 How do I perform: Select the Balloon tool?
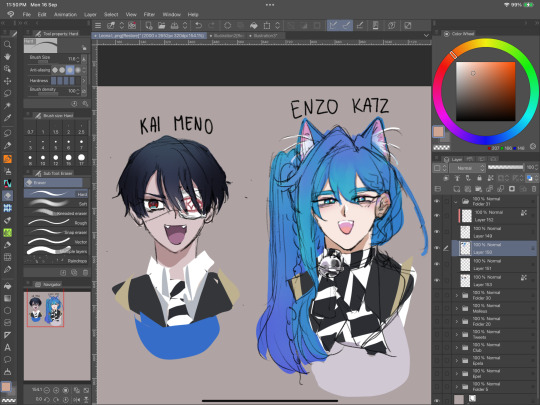[7, 360]
